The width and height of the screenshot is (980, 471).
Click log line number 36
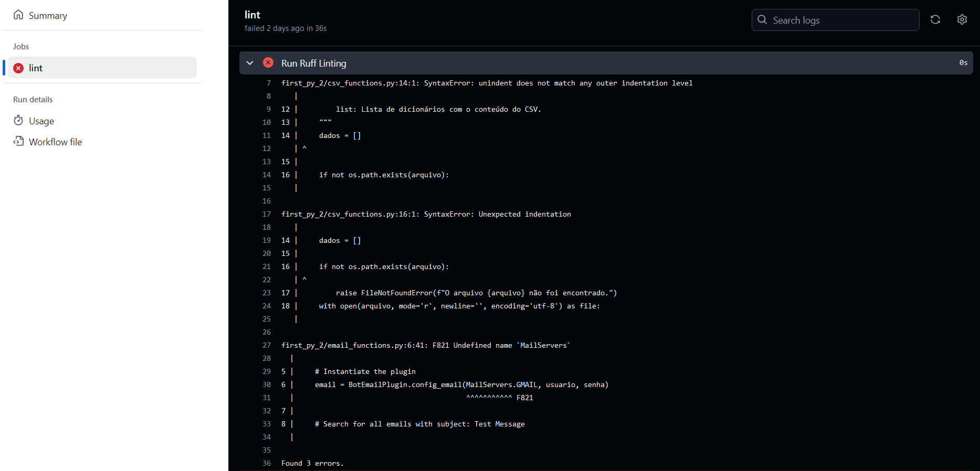[x=267, y=463]
